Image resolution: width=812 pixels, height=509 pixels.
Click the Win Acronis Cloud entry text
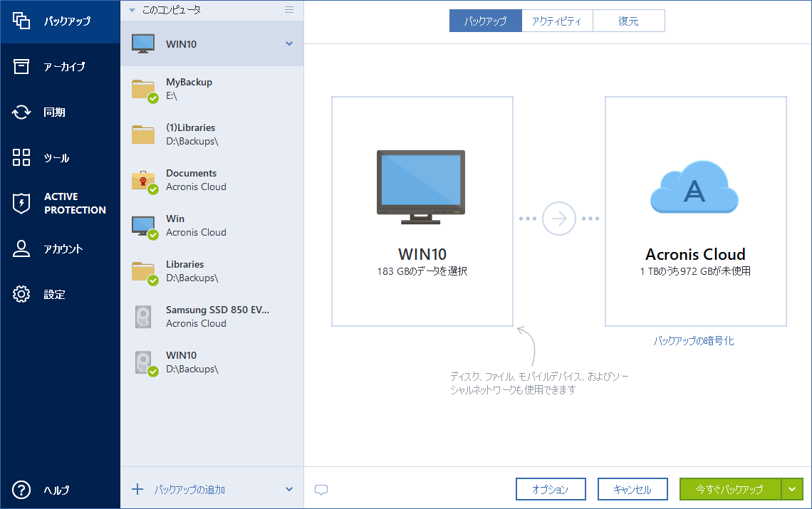[x=196, y=225]
